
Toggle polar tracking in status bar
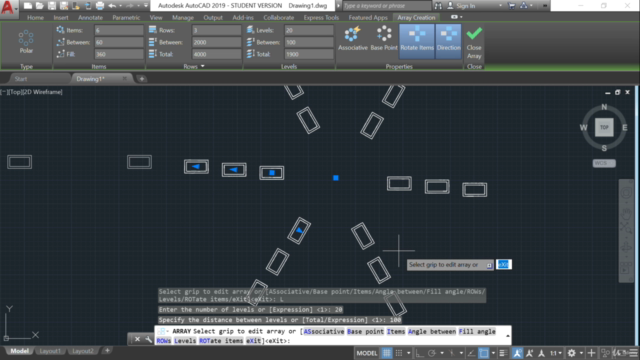432,353
